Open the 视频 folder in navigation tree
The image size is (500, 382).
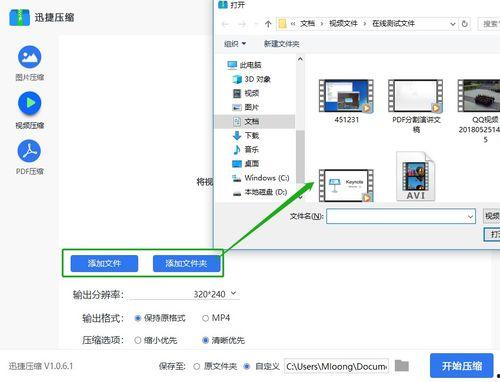tap(246, 93)
